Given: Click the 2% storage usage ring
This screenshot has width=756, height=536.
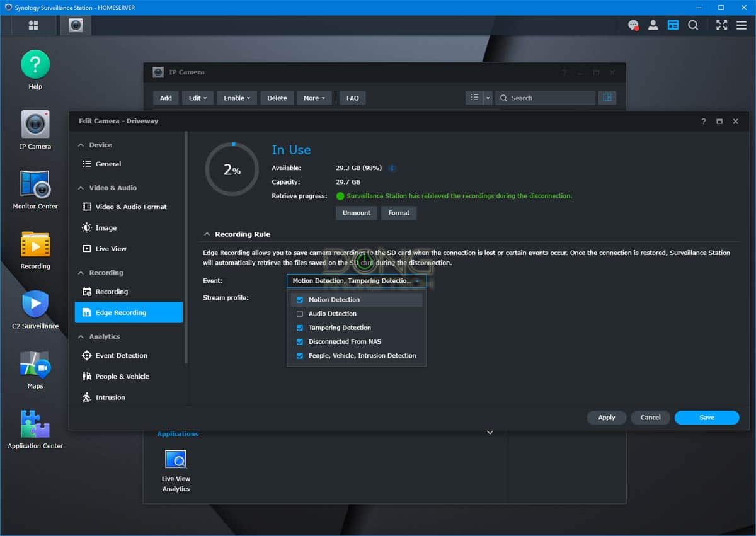Looking at the screenshot, I should click(x=232, y=169).
